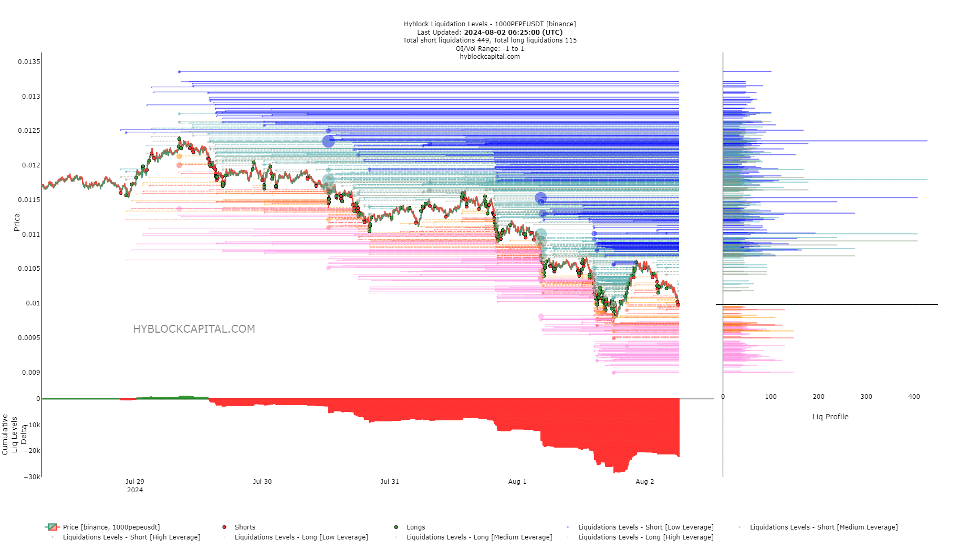Image resolution: width=980 pixels, height=551 pixels.
Task: Click the Price y-axis title
Action: [17, 222]
